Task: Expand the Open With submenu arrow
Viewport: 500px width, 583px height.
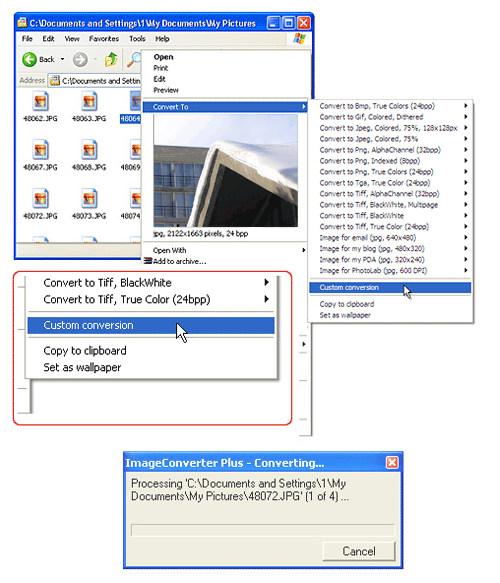Action: [x=304, y=250]
